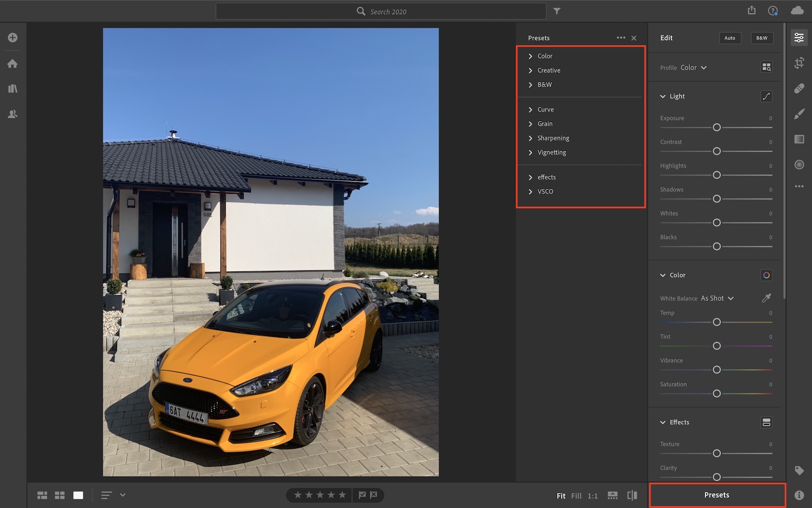The width and height of the screenshot is (812, 508).
Task: Click the Exposure slider handle
Action: coord(716,128)
